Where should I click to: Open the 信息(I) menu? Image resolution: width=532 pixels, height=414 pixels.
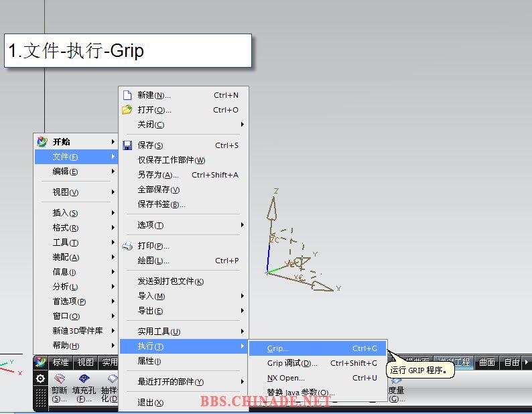(76, 272)
